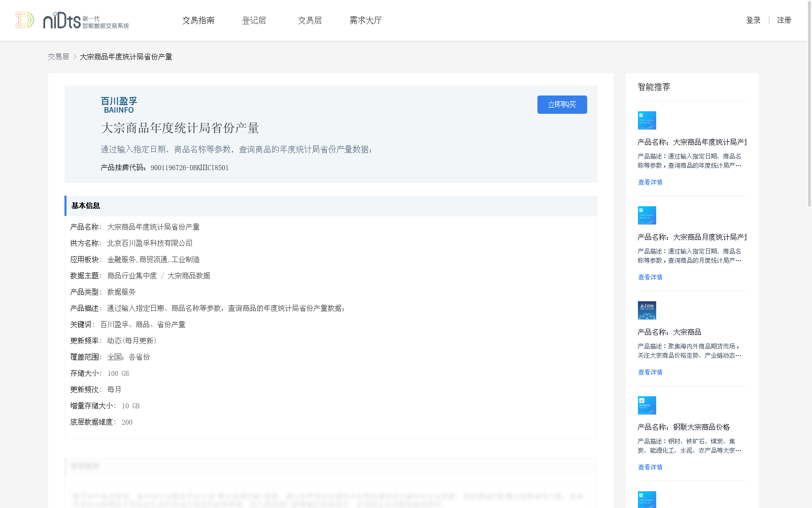Click update frequency 动态(每月更新)
The width and height of the screenshot is (812, 508).
click(132, 341)
